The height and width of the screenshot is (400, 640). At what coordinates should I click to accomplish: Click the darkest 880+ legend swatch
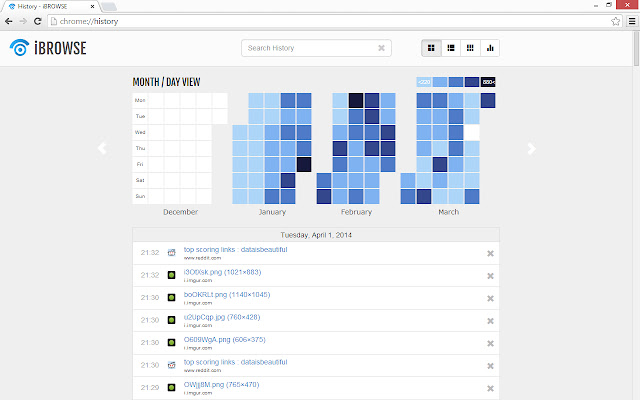pyautogui.click(x=489, y=82)
